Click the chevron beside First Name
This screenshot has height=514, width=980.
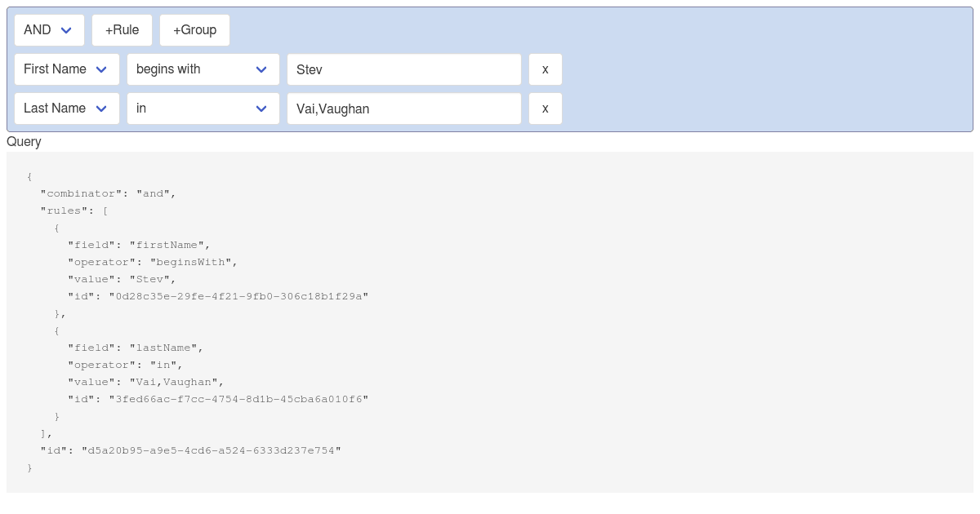tap(101, 69)
